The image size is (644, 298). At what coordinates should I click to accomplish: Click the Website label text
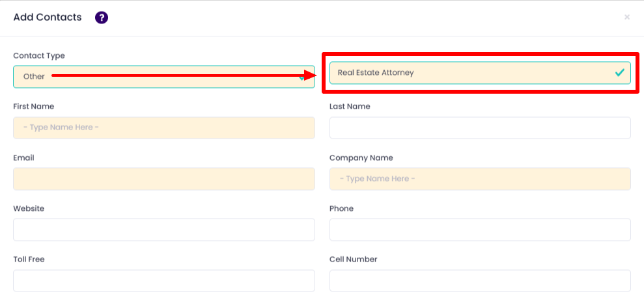[29, 208]
